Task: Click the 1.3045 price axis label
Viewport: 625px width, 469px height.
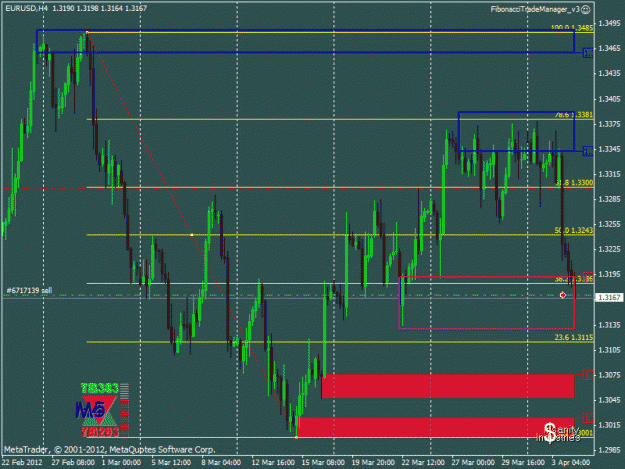Action: [609, 400]
